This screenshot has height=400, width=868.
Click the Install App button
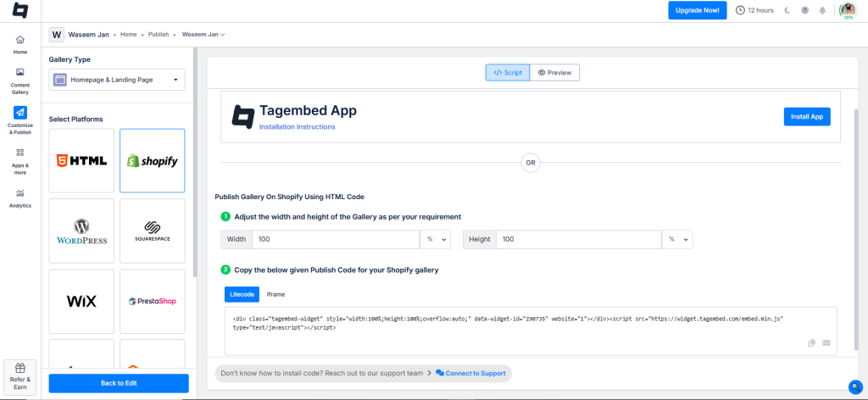(807, 117)
